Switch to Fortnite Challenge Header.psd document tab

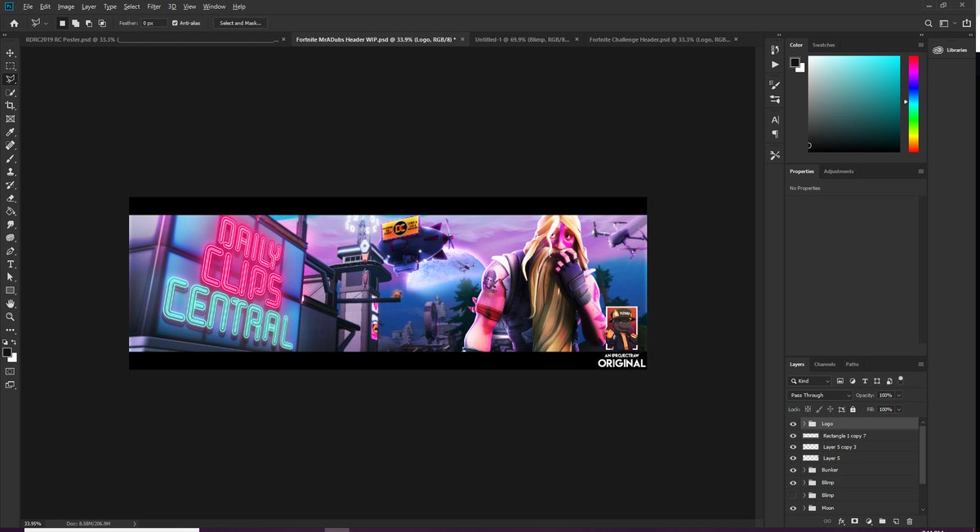click(x=660, y=38)
